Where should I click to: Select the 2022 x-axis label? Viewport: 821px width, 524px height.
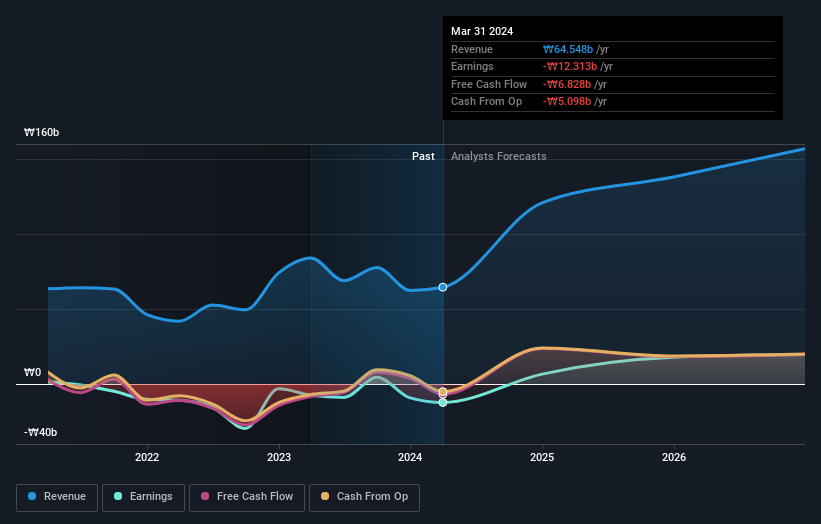click(147, 457)
